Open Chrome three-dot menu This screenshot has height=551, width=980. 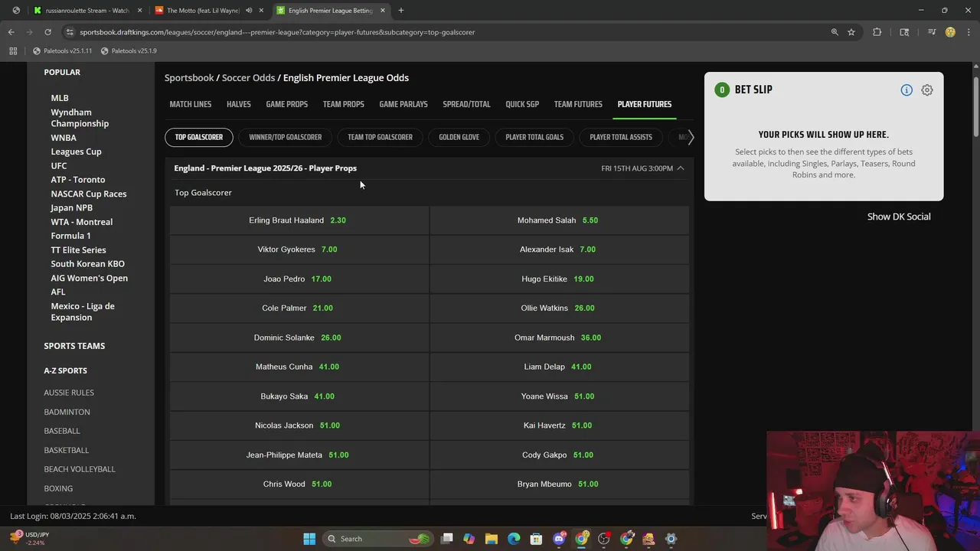tap(968, 32)
